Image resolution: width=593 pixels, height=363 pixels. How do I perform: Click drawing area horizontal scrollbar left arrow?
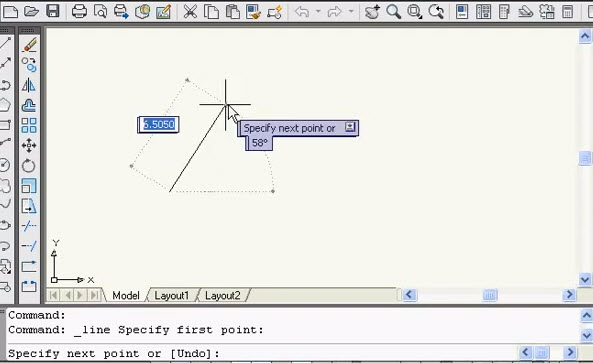coord(409,295)
